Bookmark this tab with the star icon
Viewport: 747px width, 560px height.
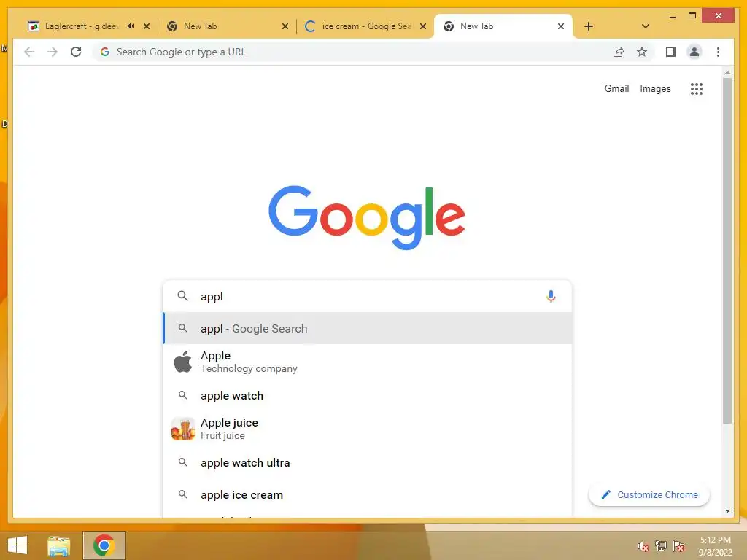(x=642, y=52)
